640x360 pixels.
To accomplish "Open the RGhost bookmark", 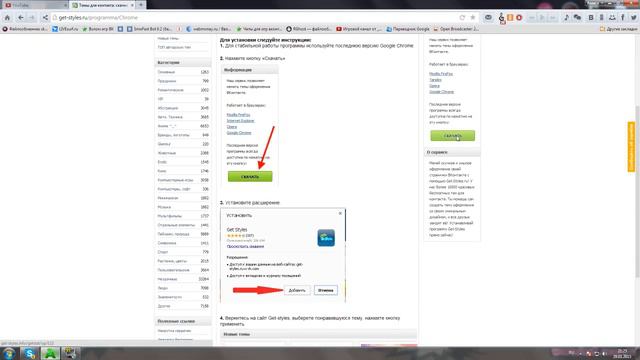I will (x=309, y=29).
